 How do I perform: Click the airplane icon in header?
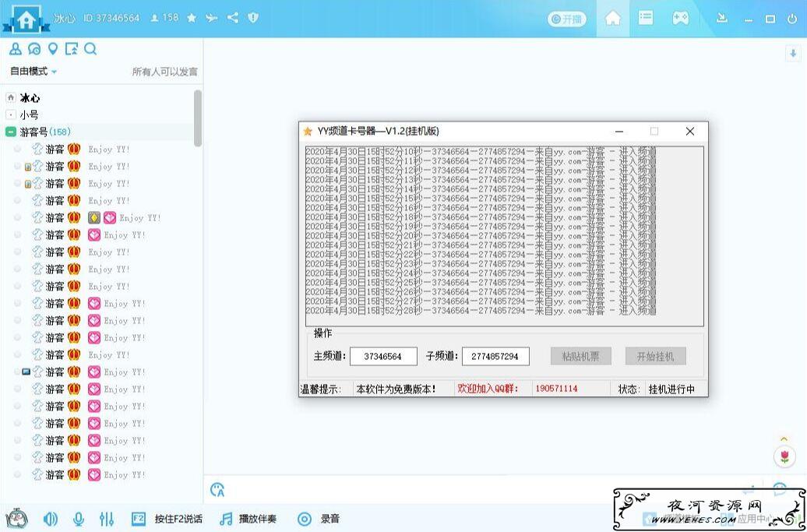212,18
